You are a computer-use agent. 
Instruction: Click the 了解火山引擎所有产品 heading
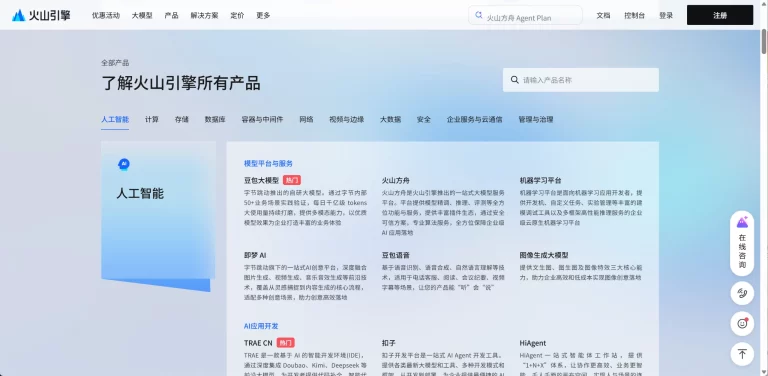pyautogui.click(x=181, y=83)
